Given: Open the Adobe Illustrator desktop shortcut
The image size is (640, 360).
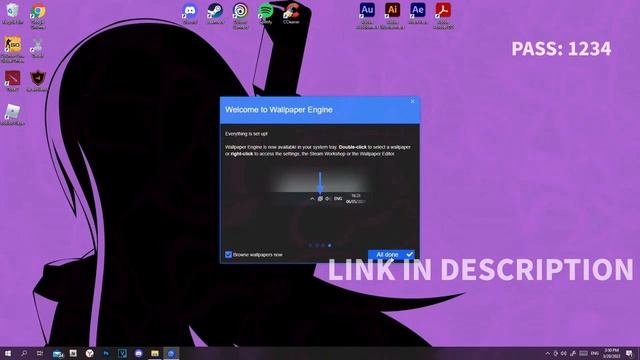Looking at the screenshot, I should pyautogui.click(x=392, y=16).
